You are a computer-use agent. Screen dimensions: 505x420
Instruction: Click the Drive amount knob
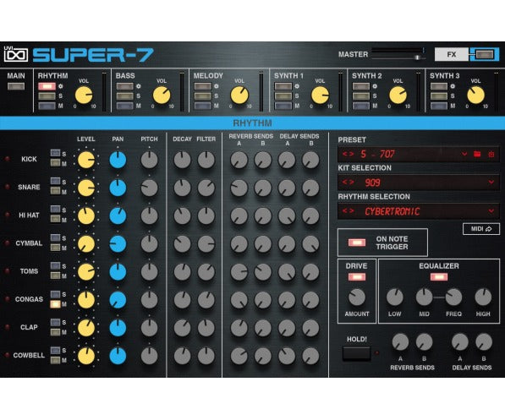(356, 297)
